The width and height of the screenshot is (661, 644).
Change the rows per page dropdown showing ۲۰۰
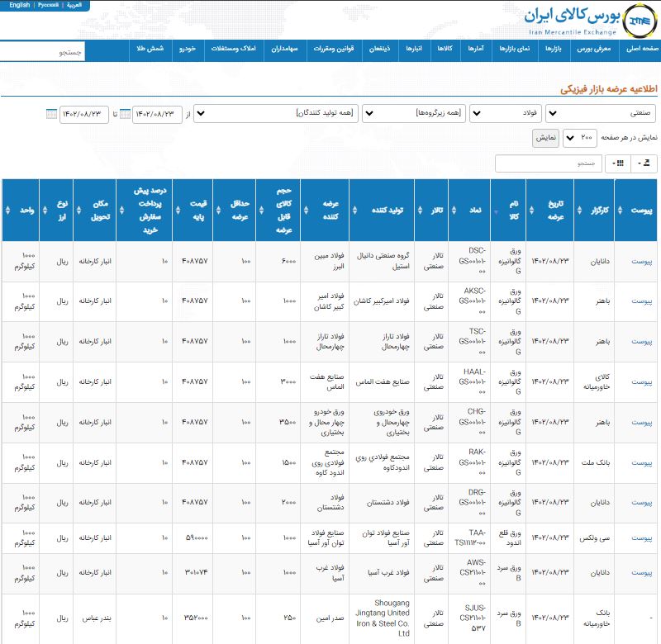(580, 138)
